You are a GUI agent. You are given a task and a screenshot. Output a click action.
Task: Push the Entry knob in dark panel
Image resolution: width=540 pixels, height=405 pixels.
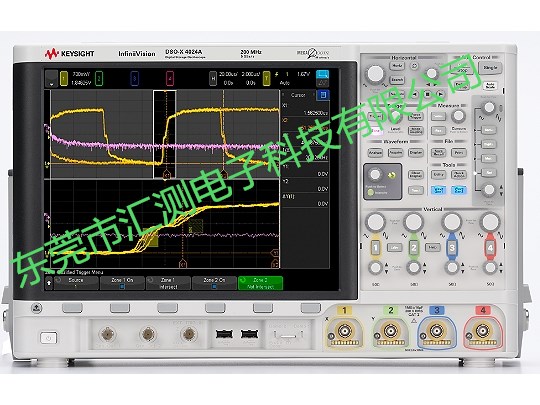(x=375, y=174)
